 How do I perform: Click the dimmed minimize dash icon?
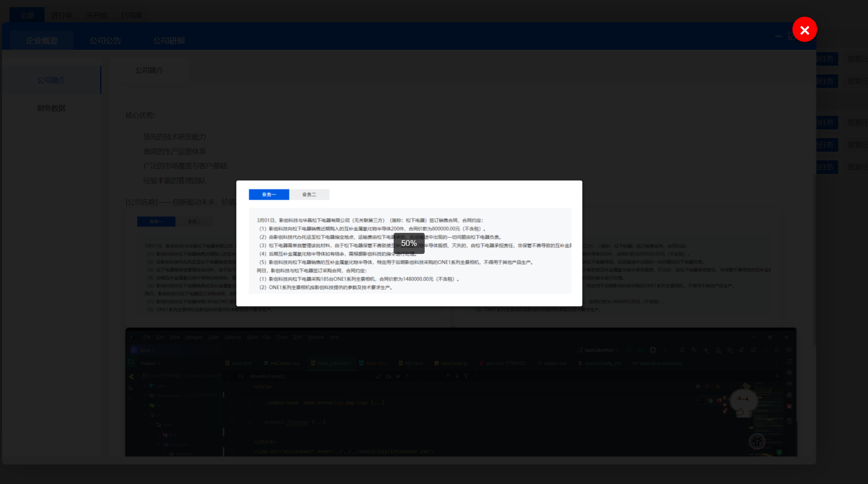[x=778, y=36]
